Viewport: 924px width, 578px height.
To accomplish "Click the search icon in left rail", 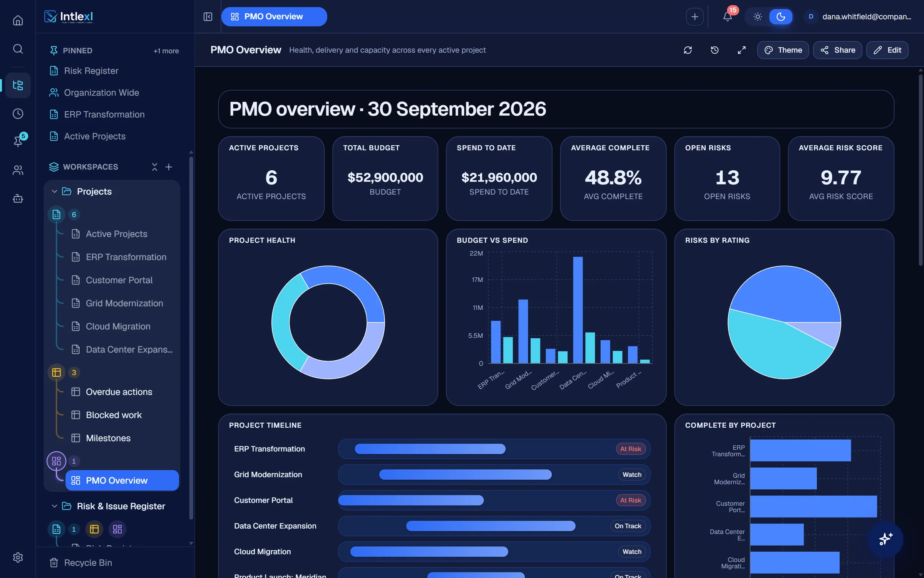I will tap(18, 49).
